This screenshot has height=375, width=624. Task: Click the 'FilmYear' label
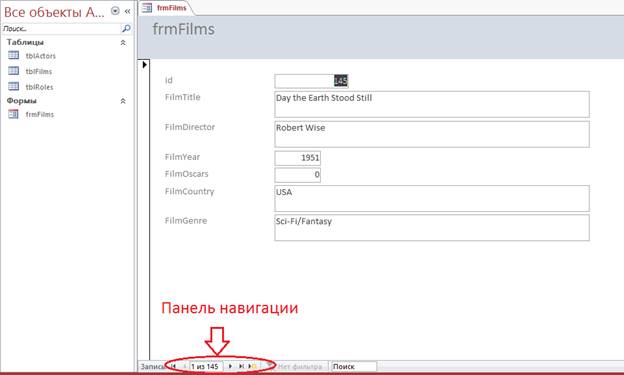coord(182,157)
